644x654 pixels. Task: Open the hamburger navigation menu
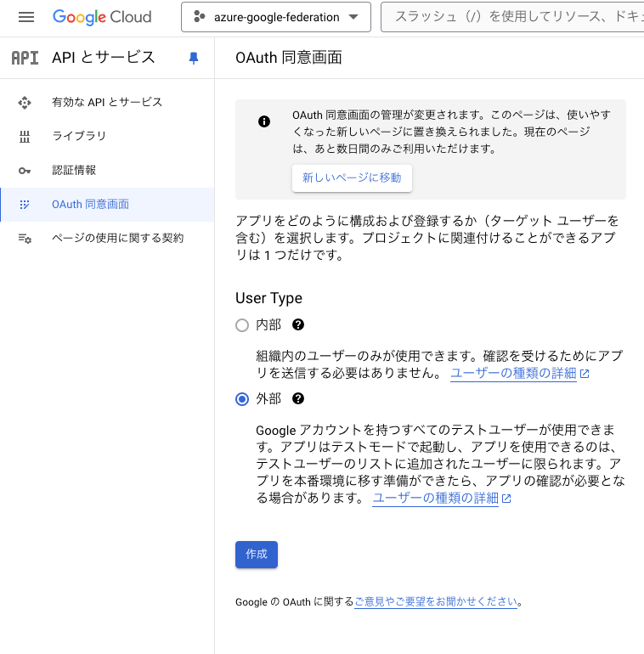pos(26,17)
